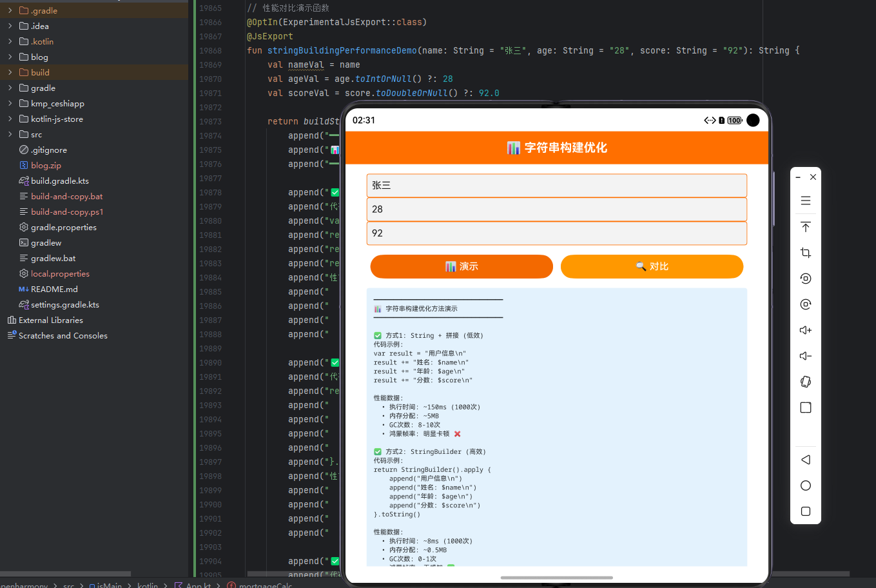Click the External Libraries icon
Image resolution: width=876 pixels, height=588 pixels.
[x=12, y=320]
